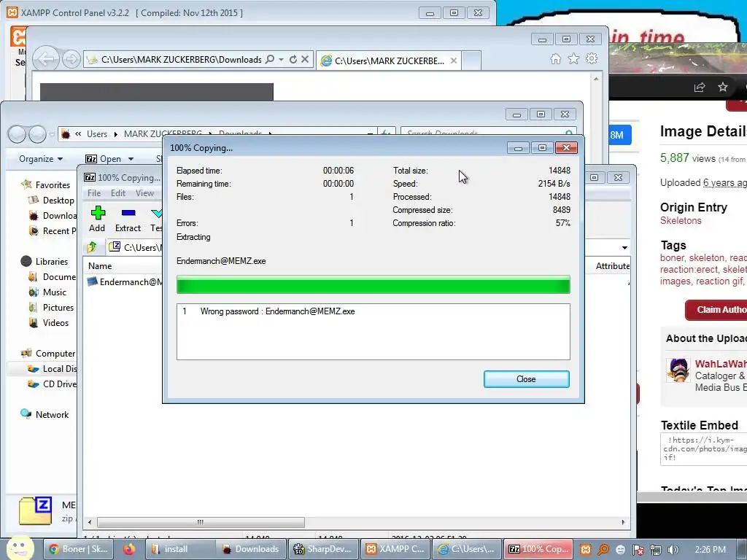Click the Attribute column header in 7-Zip

click(x=613, y=266)
